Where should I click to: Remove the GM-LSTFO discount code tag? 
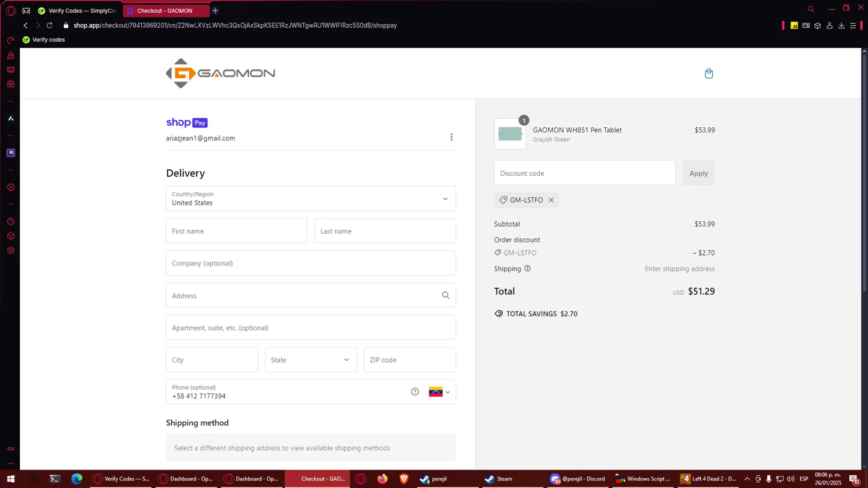(x=551, y=200)
